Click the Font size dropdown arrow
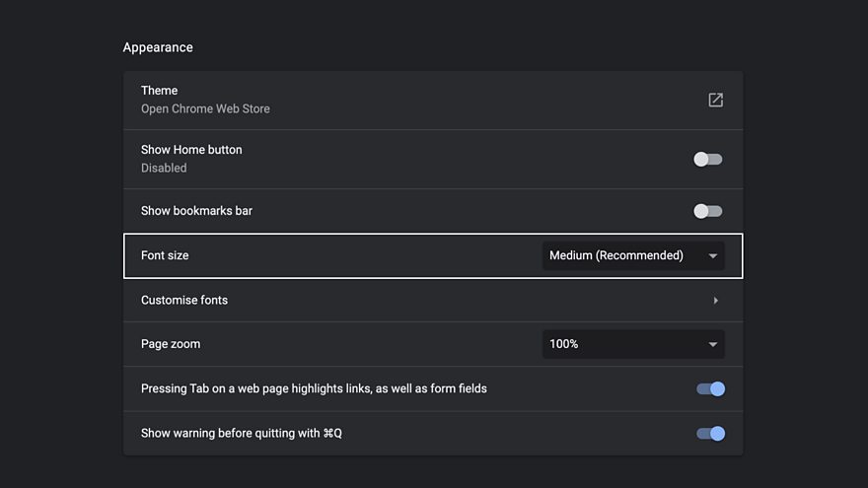The height and width of the screenshot is (488, 868). pos(713,256)
